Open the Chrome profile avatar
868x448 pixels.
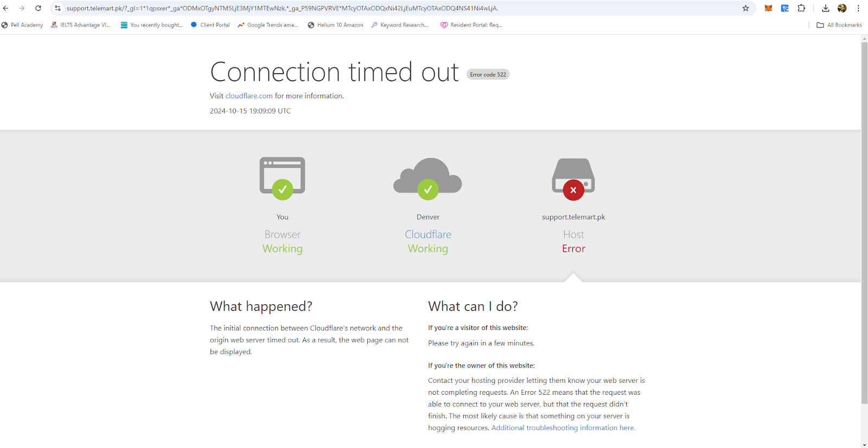pos(842,8)
